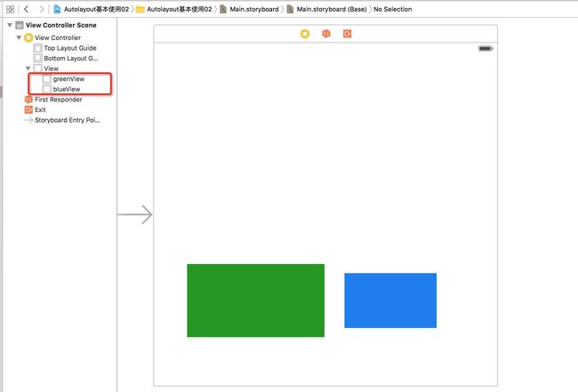Image resolution: width=578 pixels, height=392 pixels.
Task: Select the View row in outline
Action: [x=51, y=68]
